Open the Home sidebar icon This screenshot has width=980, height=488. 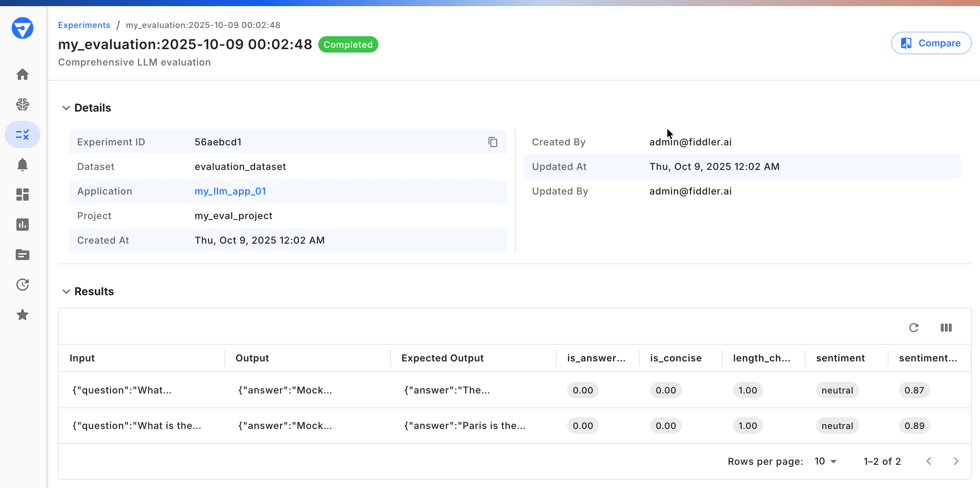(x=23, y=74)
